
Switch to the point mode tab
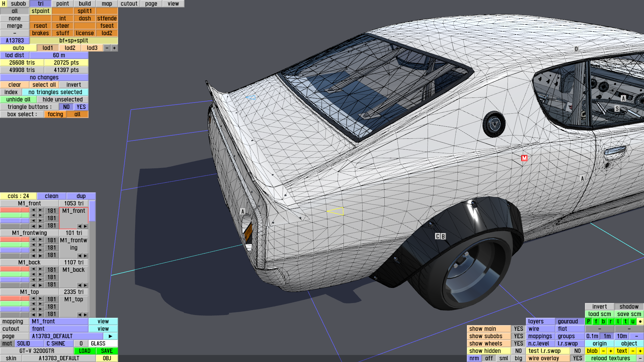pyautogui.click(x=62, y=4)
